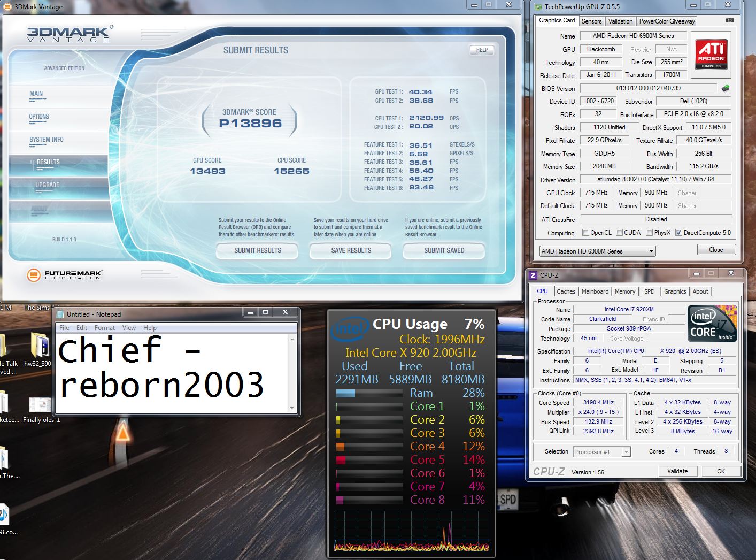Viewport: 756px width, 560px height.
Task: Click the 3DMark Vantage title bar icon
Action: point(7,6)
